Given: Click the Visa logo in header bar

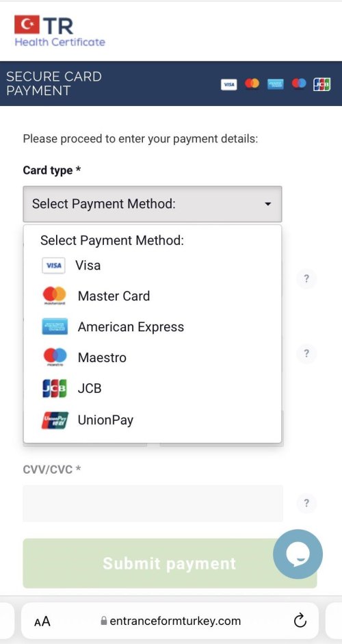Looking at the screenshot, I should (x=228, y=85).
